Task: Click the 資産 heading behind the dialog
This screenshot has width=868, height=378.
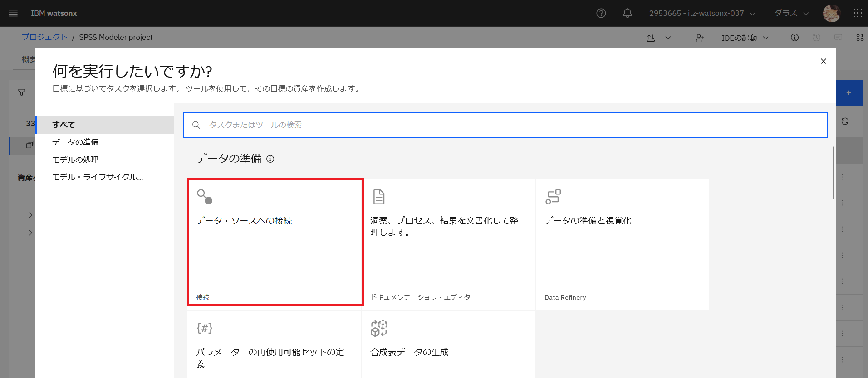Action: [25, 178]
